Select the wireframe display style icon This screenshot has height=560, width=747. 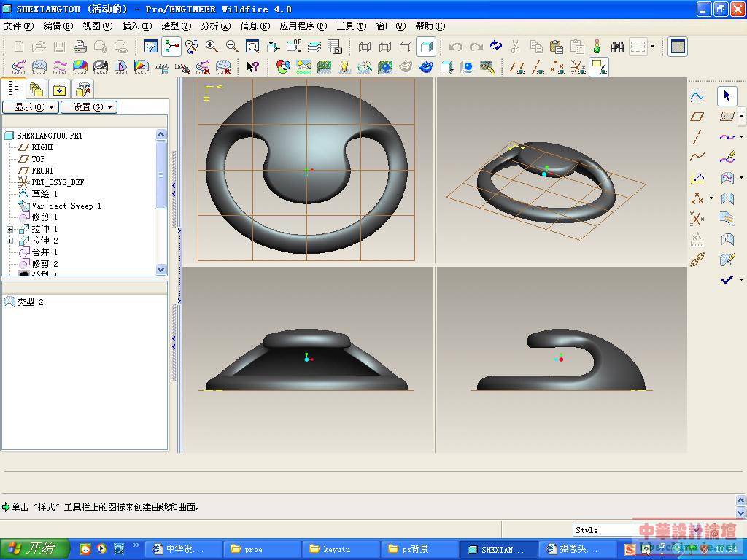[x=365, y=47]
